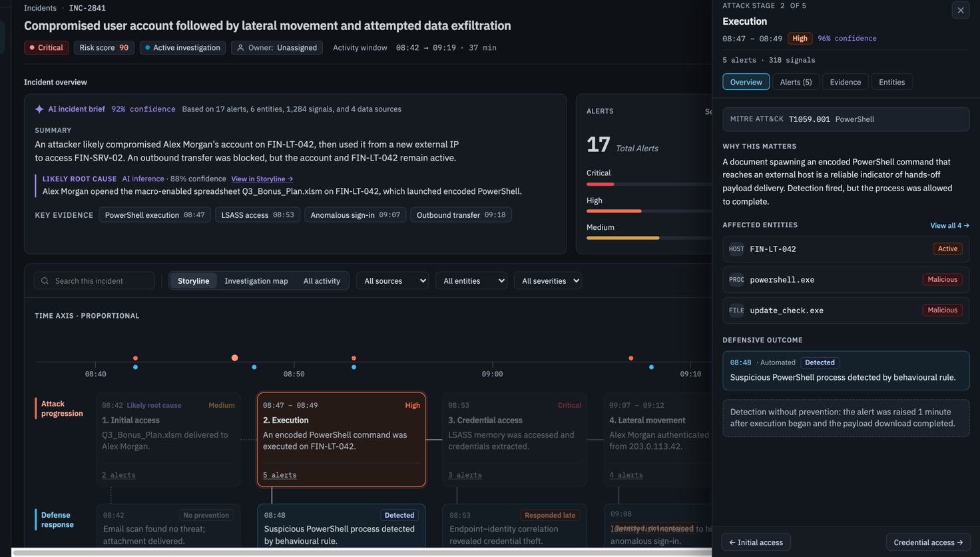Open View in Storyline link
Screen dimensions: 980x557
click(x=262, y=179)
